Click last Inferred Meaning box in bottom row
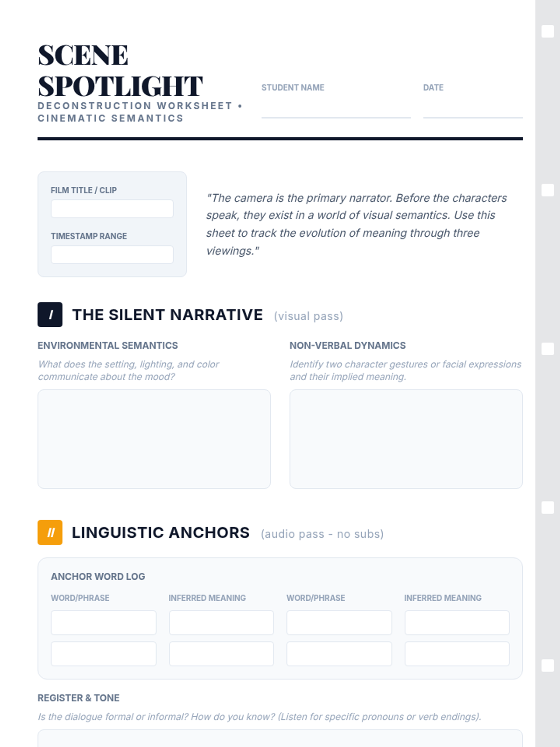The width and height of the screenshot is (560, 747). point(457,654)
